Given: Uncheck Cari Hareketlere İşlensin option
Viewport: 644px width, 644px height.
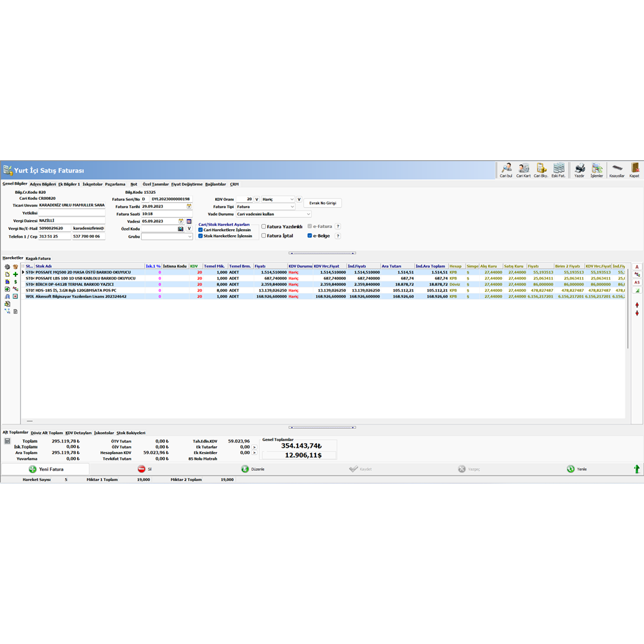Looking at the screenshot, I should point(201,230).
